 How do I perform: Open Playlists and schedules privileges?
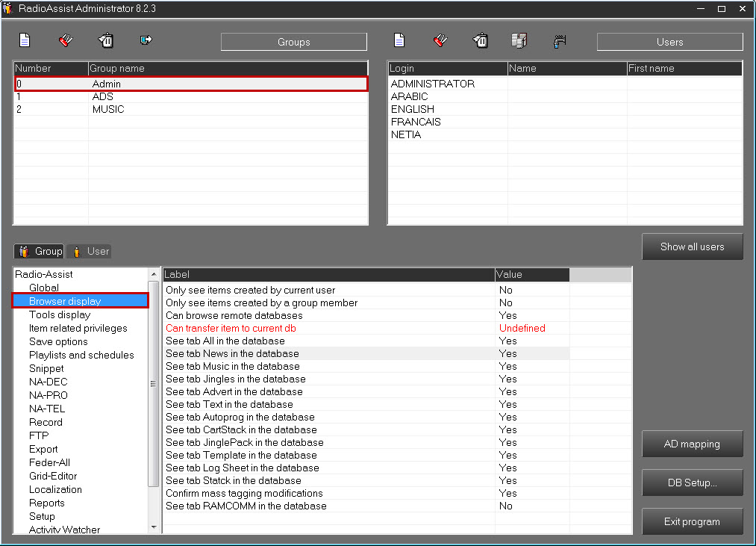point(81,355)
